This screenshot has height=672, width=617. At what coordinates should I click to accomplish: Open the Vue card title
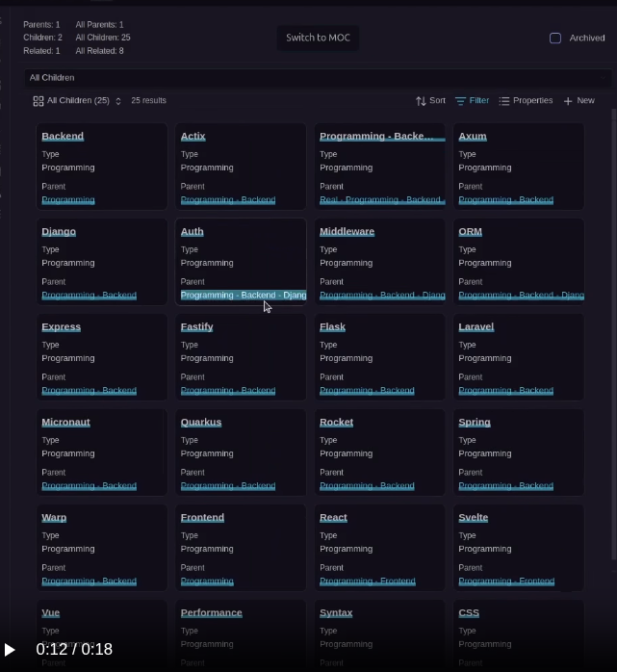(x=51, y=613)
